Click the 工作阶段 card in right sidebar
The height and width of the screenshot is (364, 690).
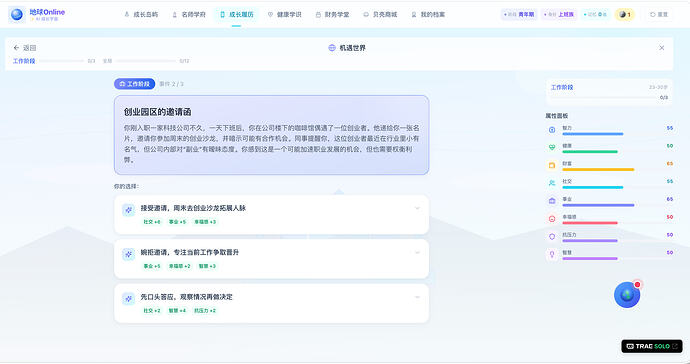coord(609,92)
